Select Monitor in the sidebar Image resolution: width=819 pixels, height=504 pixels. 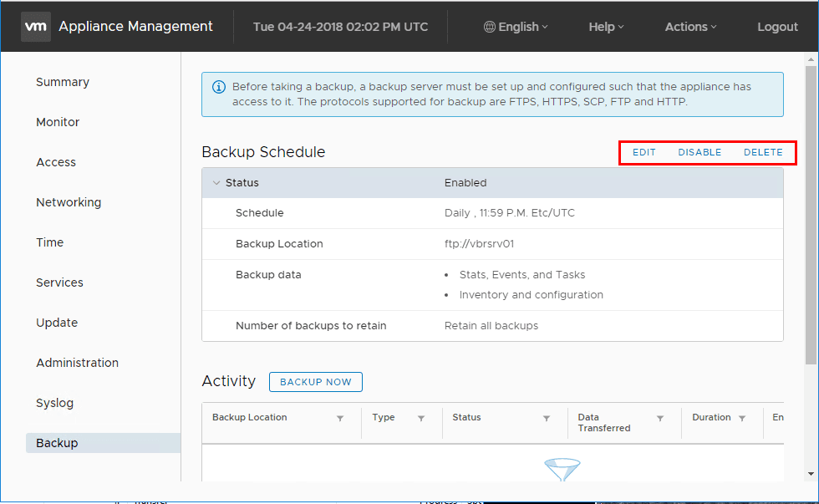pos(58,122)
